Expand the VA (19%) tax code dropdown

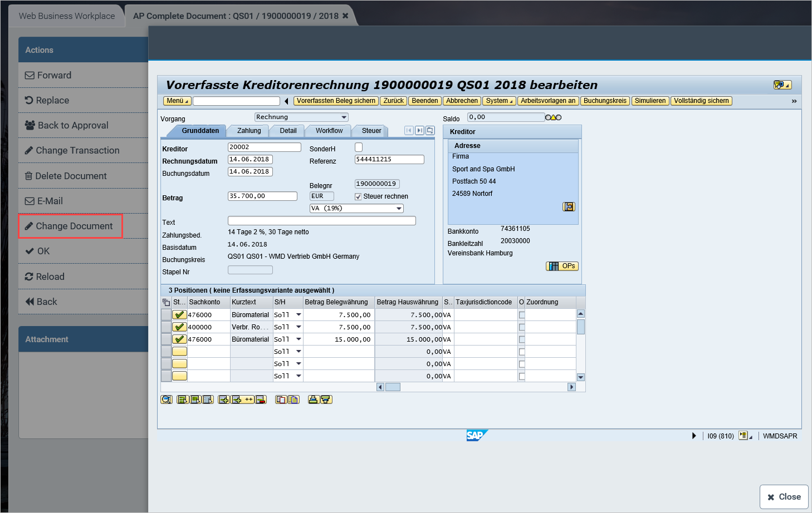click(x=399, y=209)
